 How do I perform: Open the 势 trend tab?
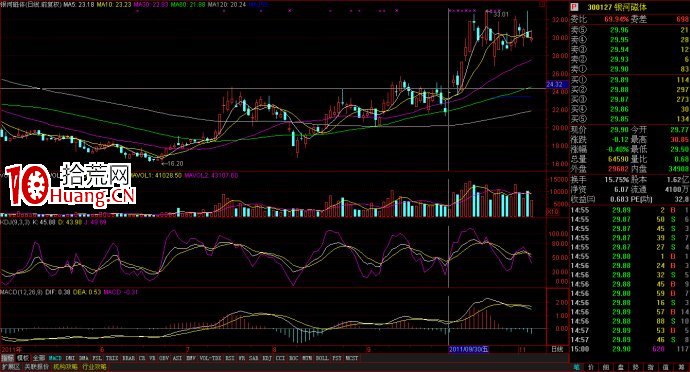pos(636,367)
